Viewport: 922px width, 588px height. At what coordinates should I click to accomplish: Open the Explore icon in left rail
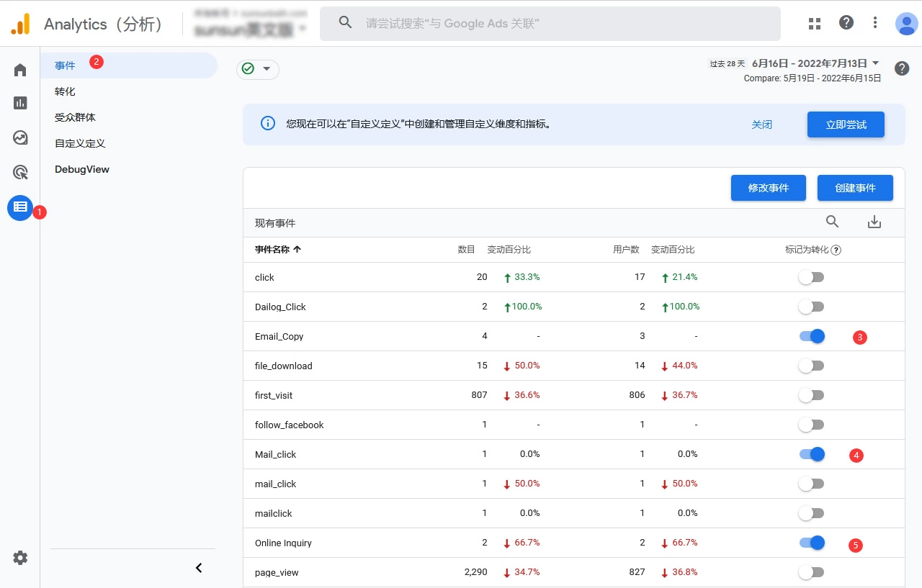tap(20, 137)
